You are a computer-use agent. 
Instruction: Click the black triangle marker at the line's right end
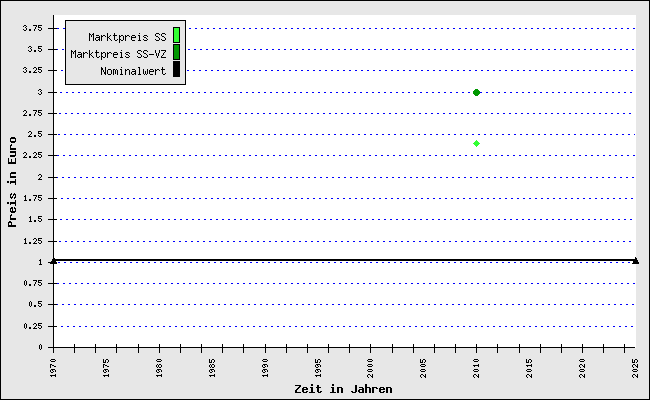(x=636, y=260)
